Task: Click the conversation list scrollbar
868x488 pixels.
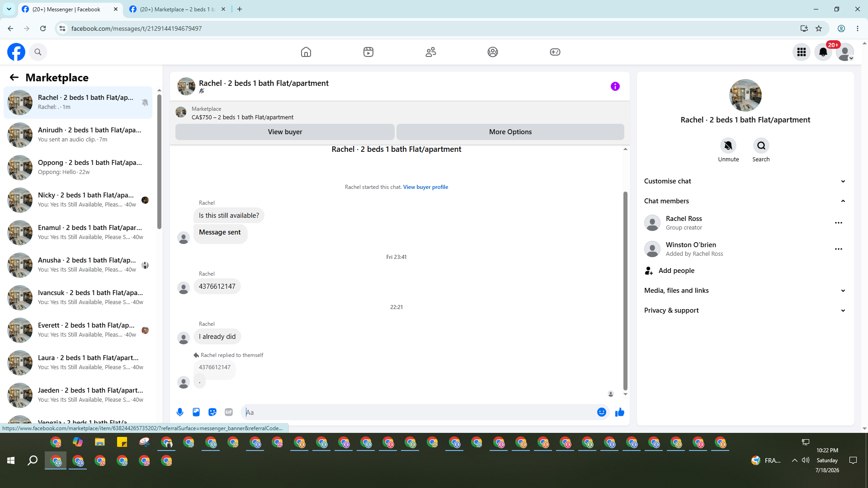Action: (159, 161)
